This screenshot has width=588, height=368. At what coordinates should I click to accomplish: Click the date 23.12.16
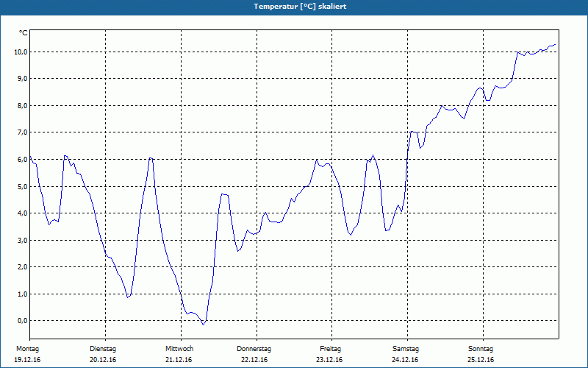(329, 360)
